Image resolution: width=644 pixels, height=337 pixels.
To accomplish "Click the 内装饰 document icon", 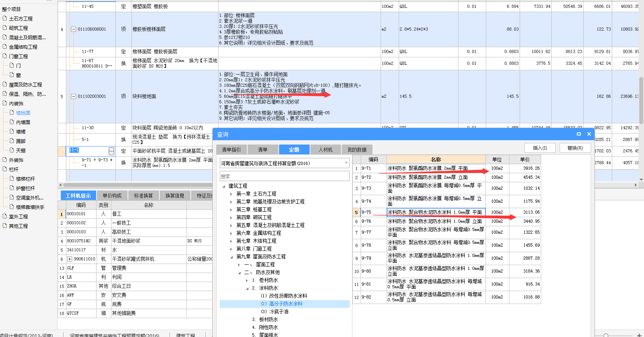I will point(5,103).
